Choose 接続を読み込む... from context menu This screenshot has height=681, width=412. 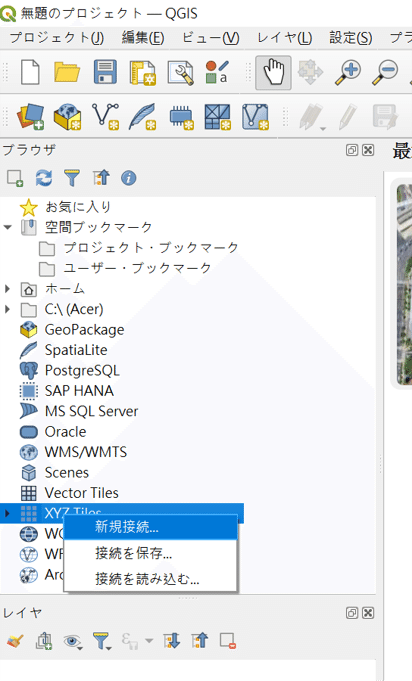[x=150, y=579]
